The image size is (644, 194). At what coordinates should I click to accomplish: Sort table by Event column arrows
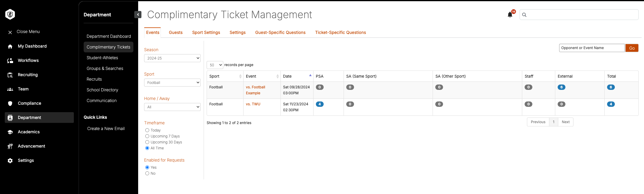pyautogui.click(x=277, y=76)
